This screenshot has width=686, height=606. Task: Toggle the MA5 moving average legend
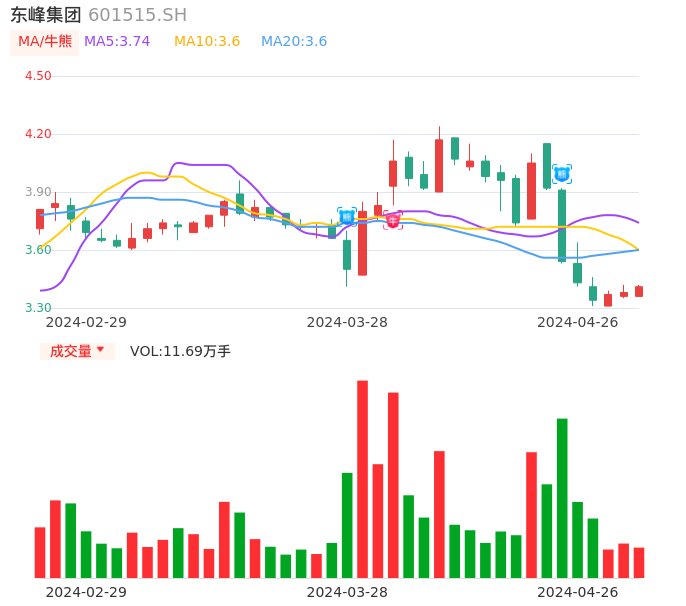click(117, 42)
